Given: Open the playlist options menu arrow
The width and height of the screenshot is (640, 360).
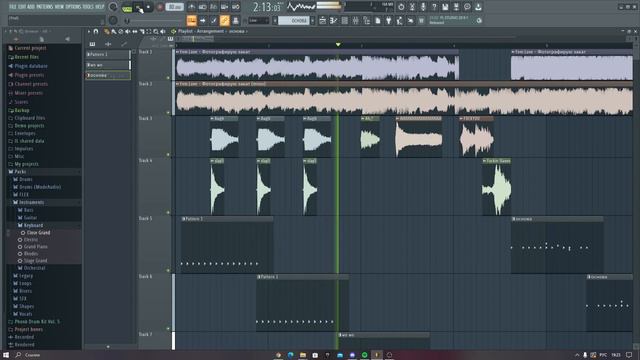Looking at the screenshot, I should click(89, 31).
